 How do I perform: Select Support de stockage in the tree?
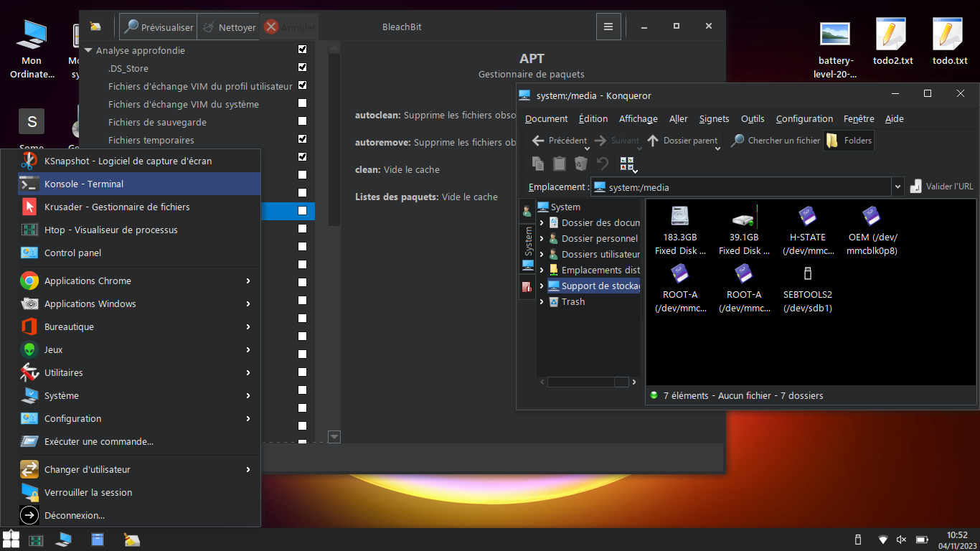pyautogui.click(x=594, y=286)
